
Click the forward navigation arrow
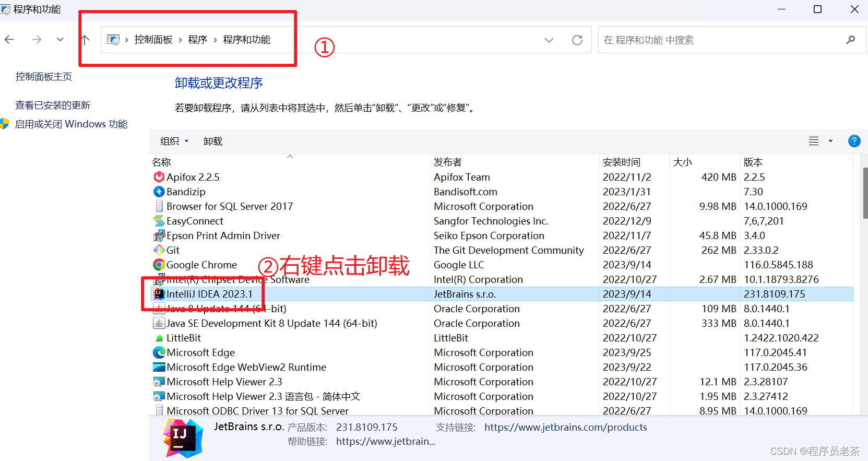[37, 40]
